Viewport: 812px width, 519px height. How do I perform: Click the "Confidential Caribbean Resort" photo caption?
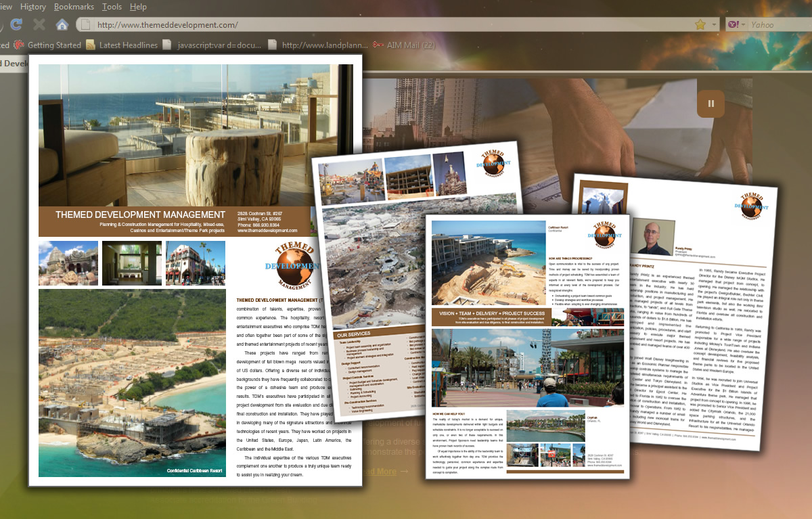click(x=195, y=470)
